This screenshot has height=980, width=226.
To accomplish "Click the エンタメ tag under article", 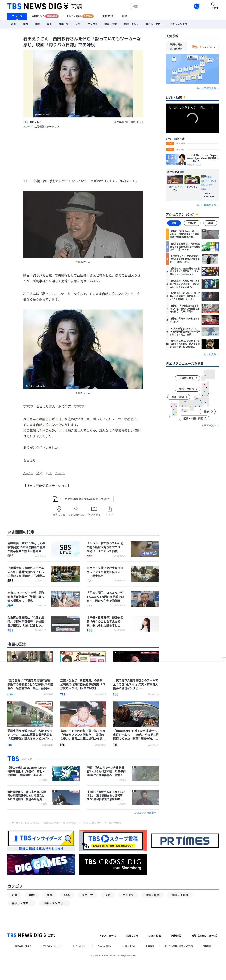I will click(28, 127).
